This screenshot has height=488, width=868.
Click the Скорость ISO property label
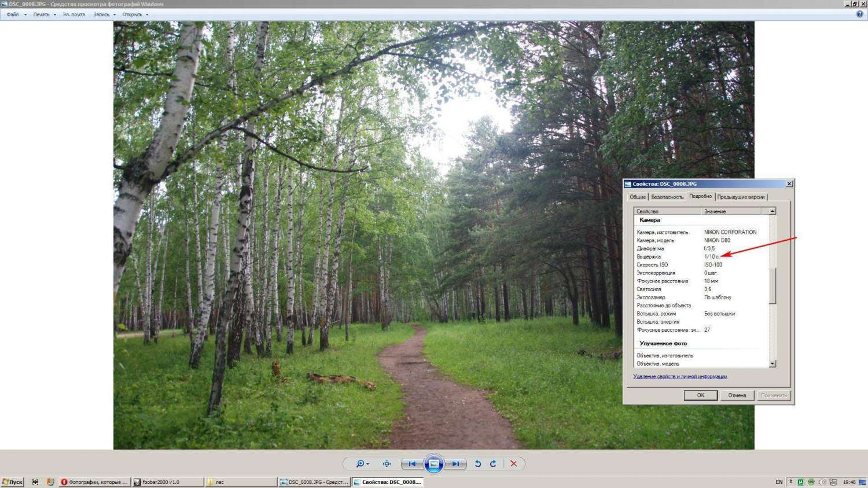[652, 265]
